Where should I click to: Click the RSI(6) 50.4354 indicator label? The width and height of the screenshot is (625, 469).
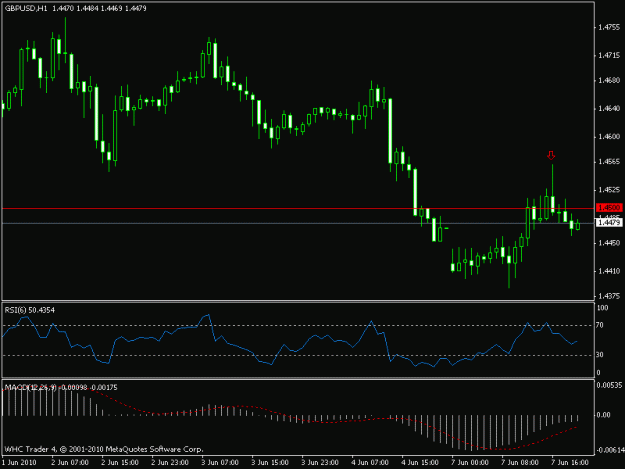(29, 310)
